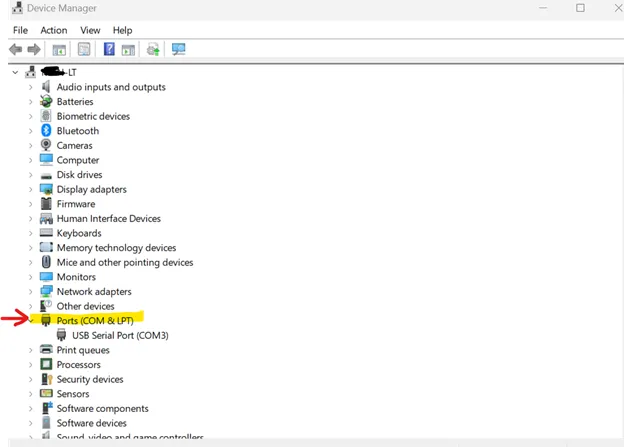Click the Back arrow toolbar icon
The width and height of the screenshot is (624, 447).
click(16, 50)
